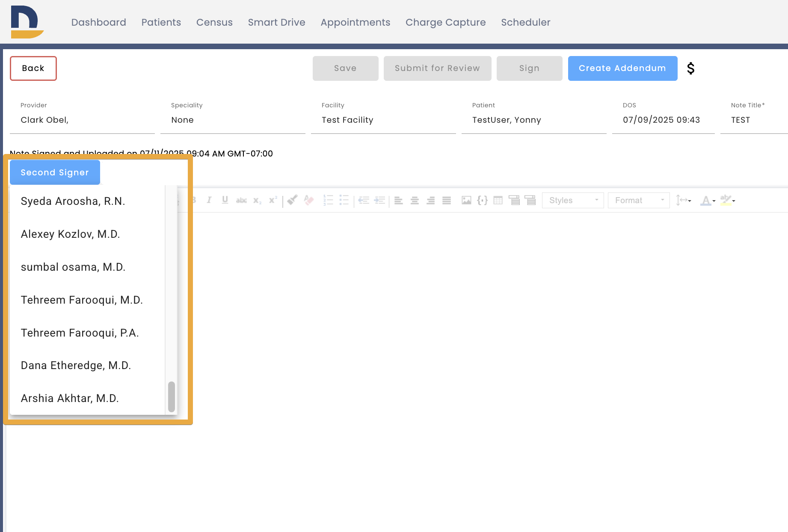Apply strikethrough text formatting
The width and height of the screenshot is (788, 532).
241,200
